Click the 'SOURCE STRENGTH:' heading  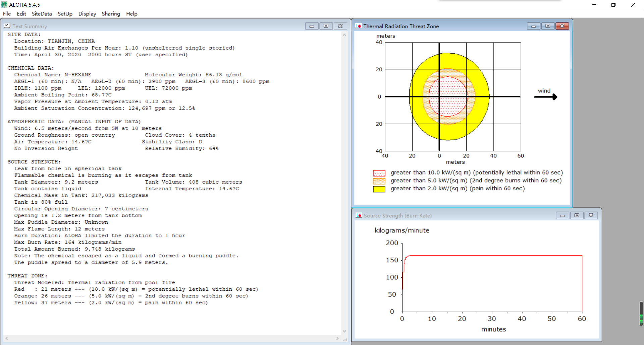[x=34, y=162]
